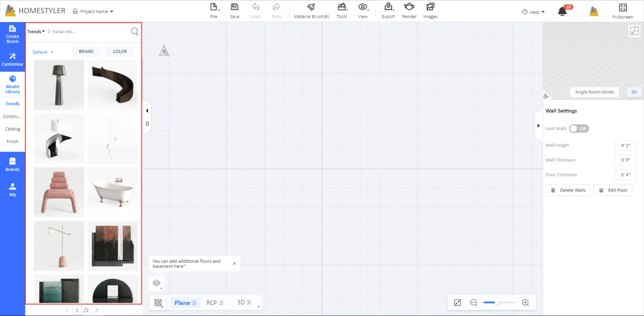Expand the Default sorting dropdown
Viewport: 644px width, 316px height.
(43, 52)
